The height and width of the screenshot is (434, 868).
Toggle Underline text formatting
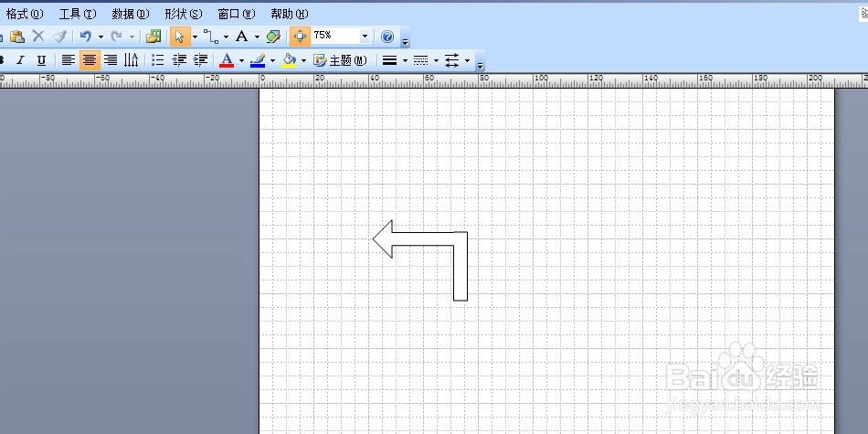coord(41,60)
